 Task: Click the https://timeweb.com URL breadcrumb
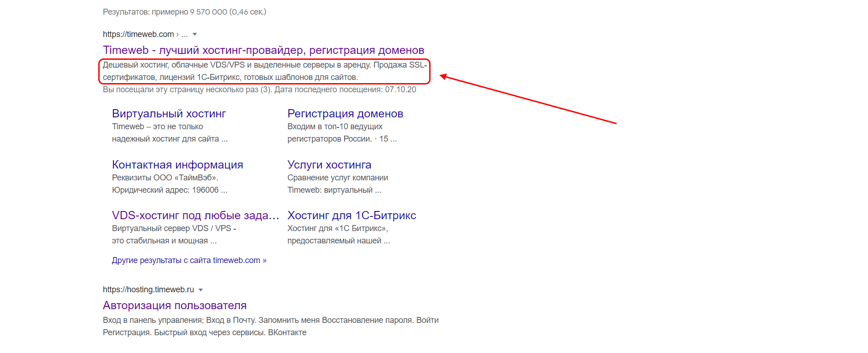point(138,34)
